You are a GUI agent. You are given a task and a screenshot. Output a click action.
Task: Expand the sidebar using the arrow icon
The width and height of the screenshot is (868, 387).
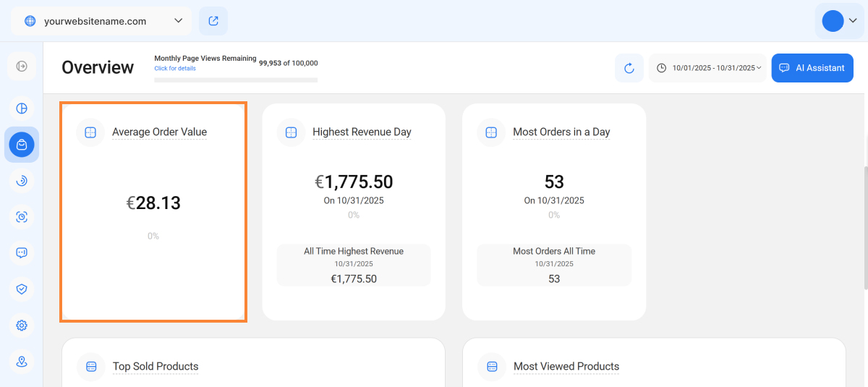click(x=22, y=67)
